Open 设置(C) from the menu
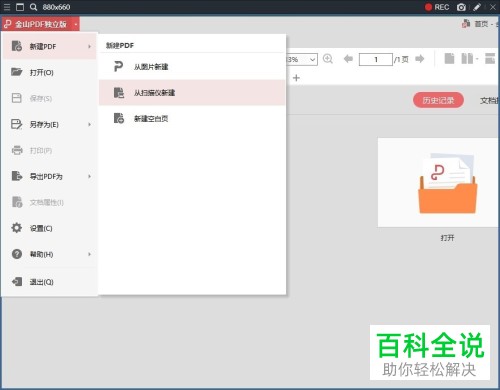The height and width of the screenshot is (390, 500). pyautogui.click(x=49, y=228)
